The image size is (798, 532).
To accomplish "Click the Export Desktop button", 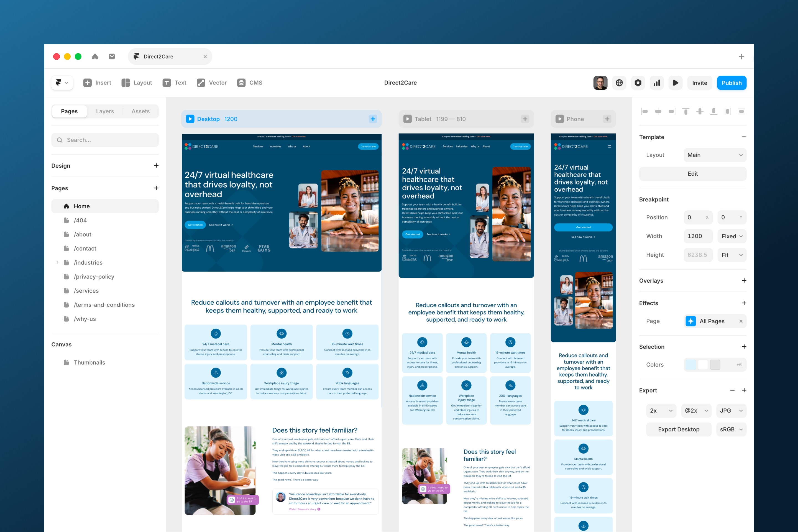I will point(678,429).
